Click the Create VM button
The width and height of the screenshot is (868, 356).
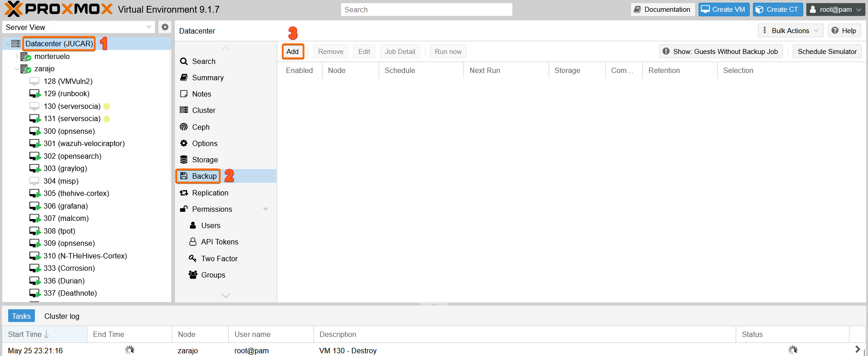tap(724, 10)
